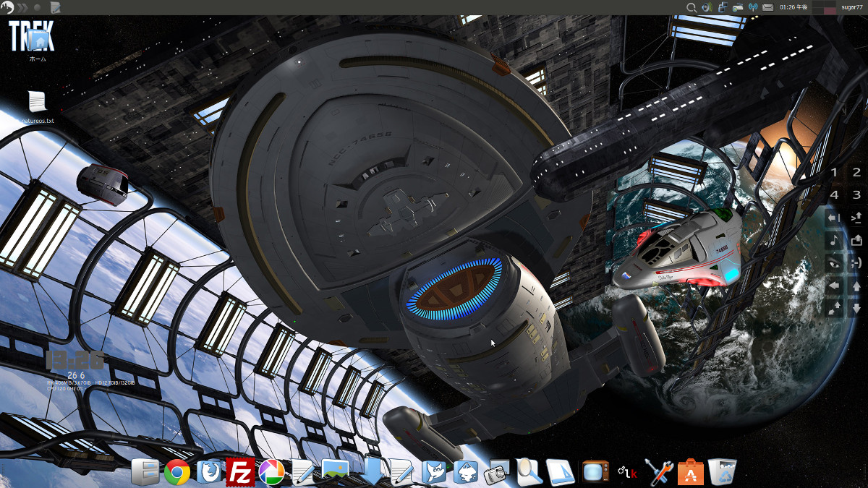Open the wrench and screwdriver settings icon

pos(659,472)
